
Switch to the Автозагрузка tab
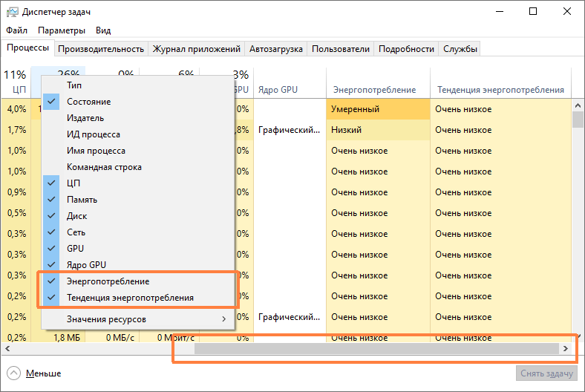pos(276,49)
